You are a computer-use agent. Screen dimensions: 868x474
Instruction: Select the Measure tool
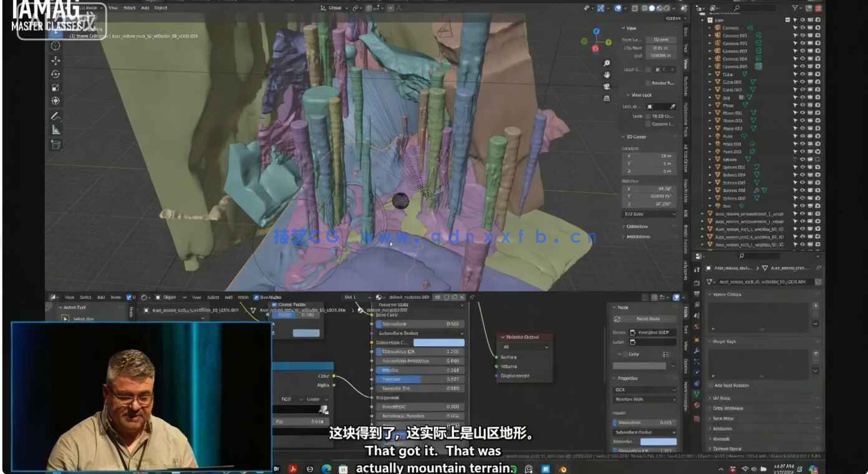[55, 130]
